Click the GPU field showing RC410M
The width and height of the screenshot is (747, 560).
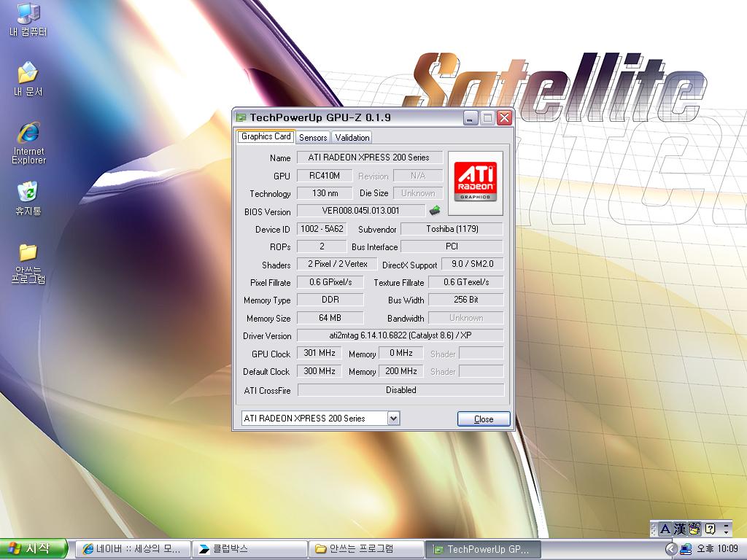click(x=325, y=176)
